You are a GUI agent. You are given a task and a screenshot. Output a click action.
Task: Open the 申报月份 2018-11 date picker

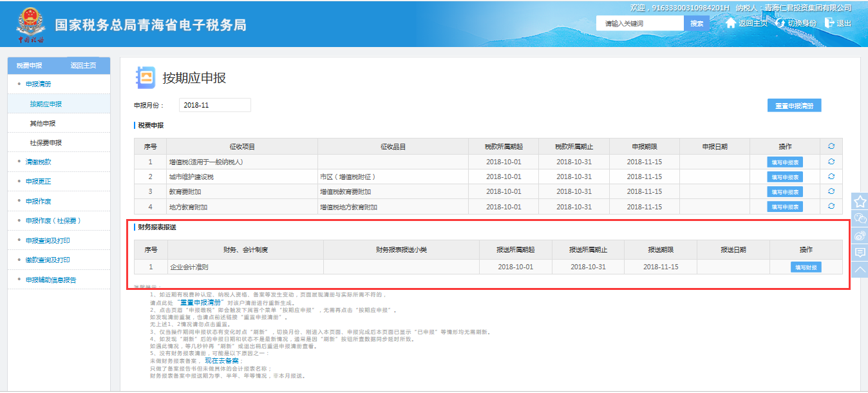(214, 105)
